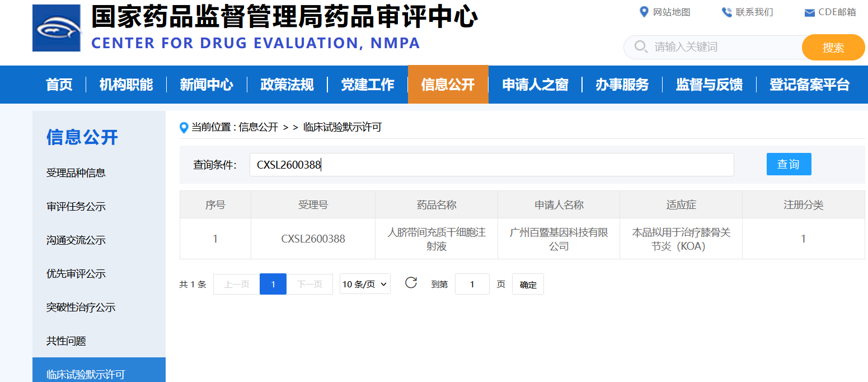The width and height of the screenshot is (868, 382).
Task: Click the phone icon beside 联系我们
Action: [x=726, y=12]
